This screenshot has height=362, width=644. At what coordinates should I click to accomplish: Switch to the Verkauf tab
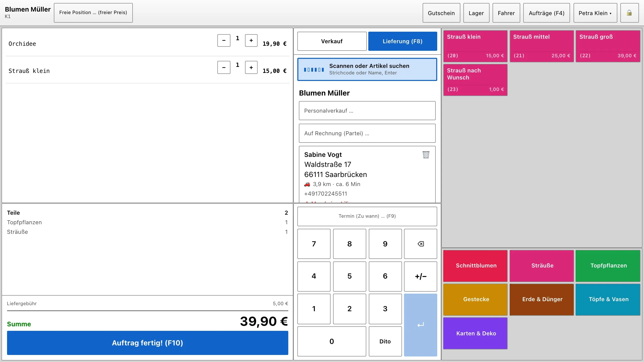coord(332,41)
